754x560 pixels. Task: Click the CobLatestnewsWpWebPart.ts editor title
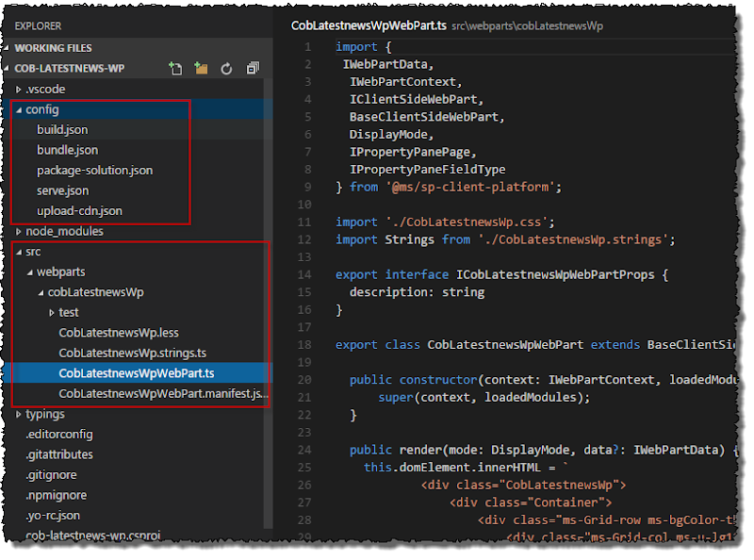click(369, 26)
